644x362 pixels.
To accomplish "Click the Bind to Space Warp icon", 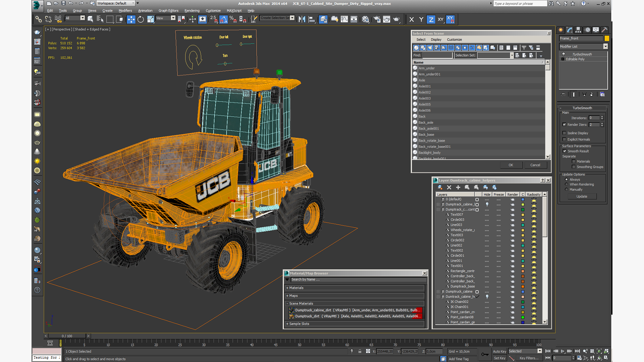I will pos(58,19).
